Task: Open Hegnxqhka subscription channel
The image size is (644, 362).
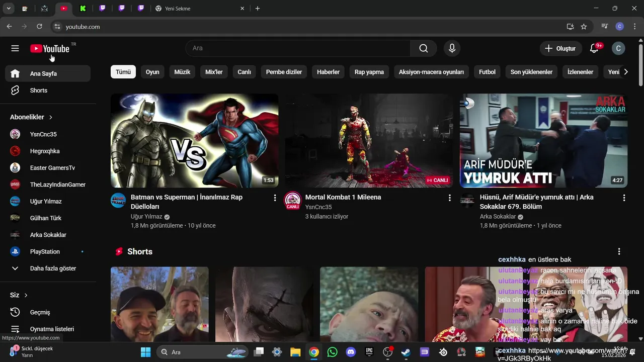Action: pos(48,151)
